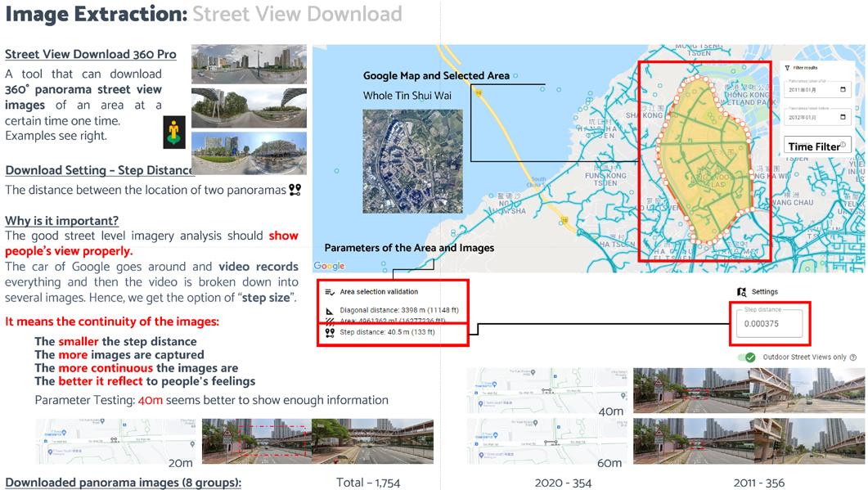Click the 'Image Extraction:' title text

[97, 14]
